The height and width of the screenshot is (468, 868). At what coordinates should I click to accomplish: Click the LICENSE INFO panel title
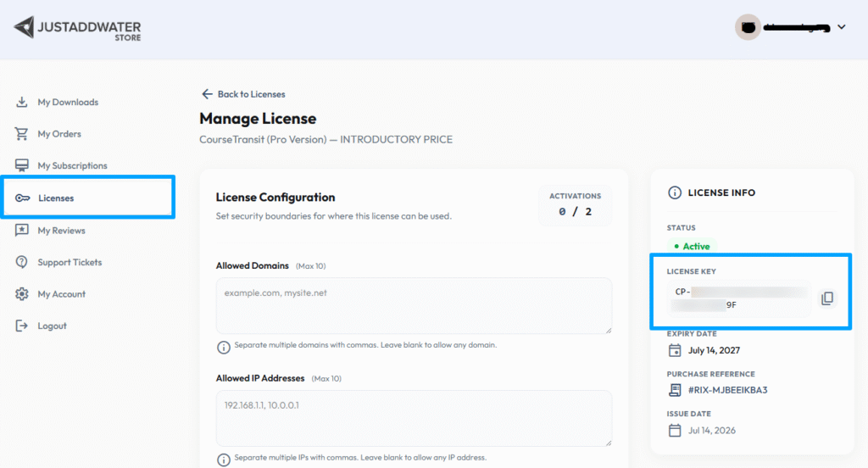pyautogui.click(x=722, y=192)
